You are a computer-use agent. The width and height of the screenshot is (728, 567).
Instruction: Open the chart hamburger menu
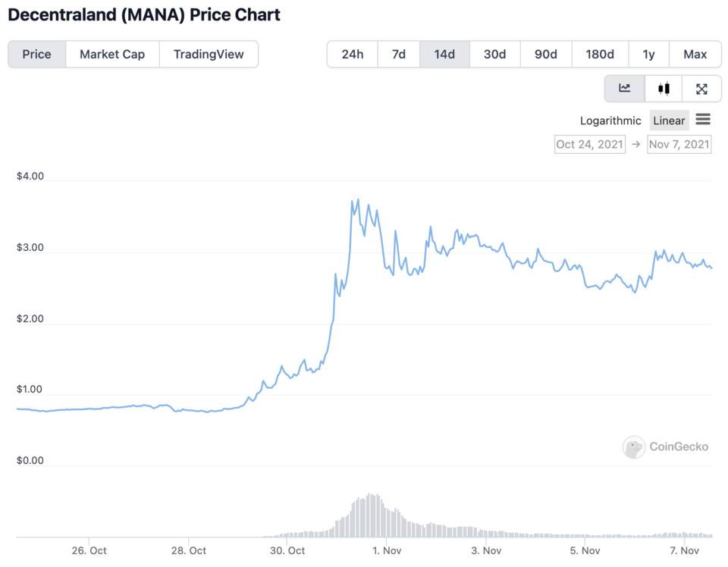pyautogui.click(x=703, y=119)
